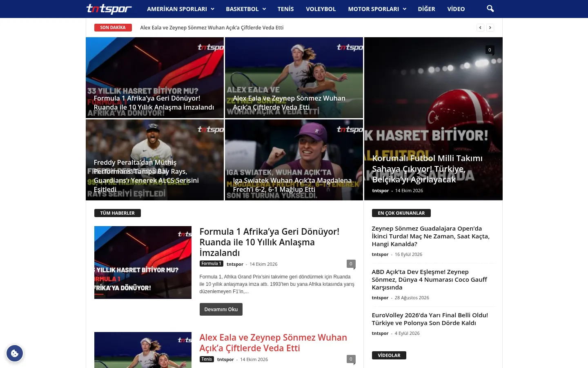Open Zeynep Sönmez Guadalajara Open article
Screen dimensions: 588x368
[x=430, y=236]
